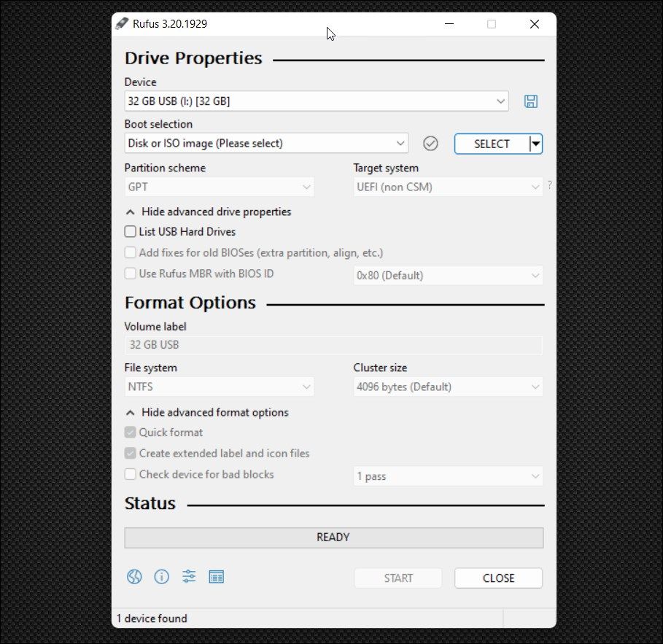
Task: Click the Volume label input field
Action: (x=333, y=345)
